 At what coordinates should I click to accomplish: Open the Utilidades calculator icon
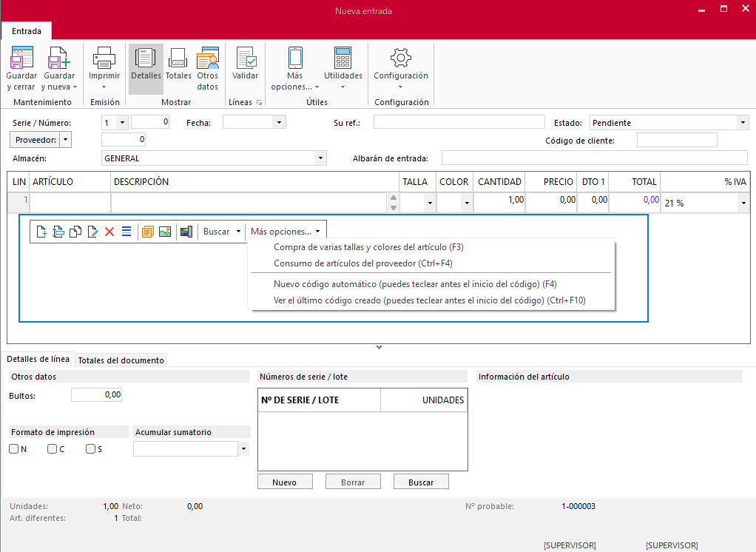coord(342,58)
